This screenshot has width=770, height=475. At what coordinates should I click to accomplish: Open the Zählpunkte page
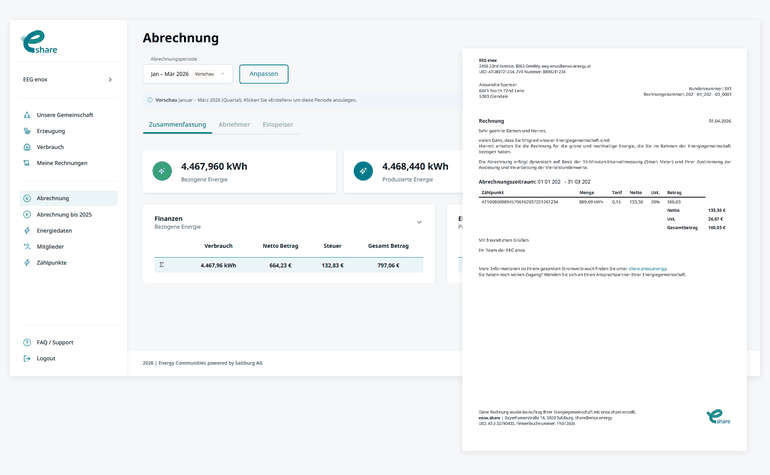click(x=52, y=263)
